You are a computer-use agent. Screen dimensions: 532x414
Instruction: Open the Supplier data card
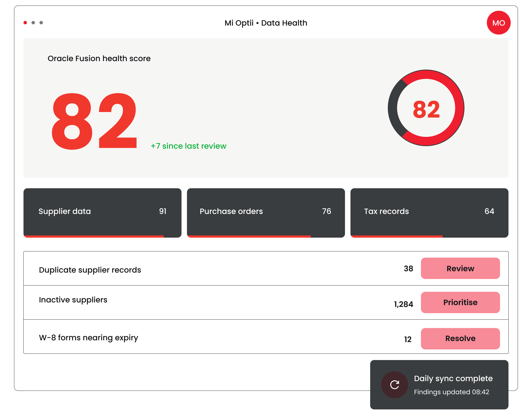(102, 213)
